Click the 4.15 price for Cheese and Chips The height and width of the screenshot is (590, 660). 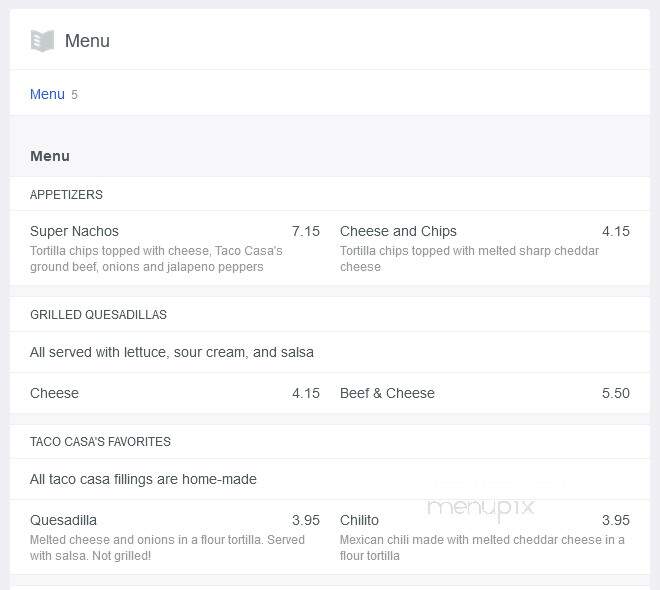616,231
